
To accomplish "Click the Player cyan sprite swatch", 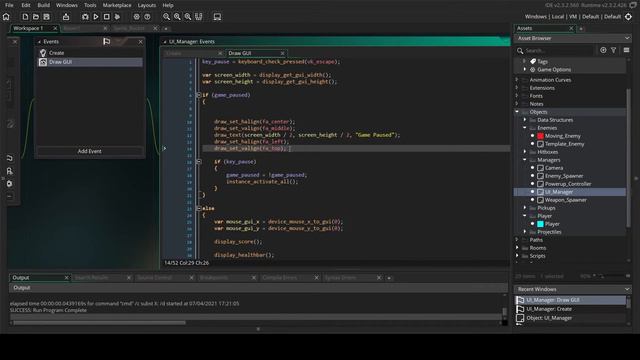I will tap(540, 224).
